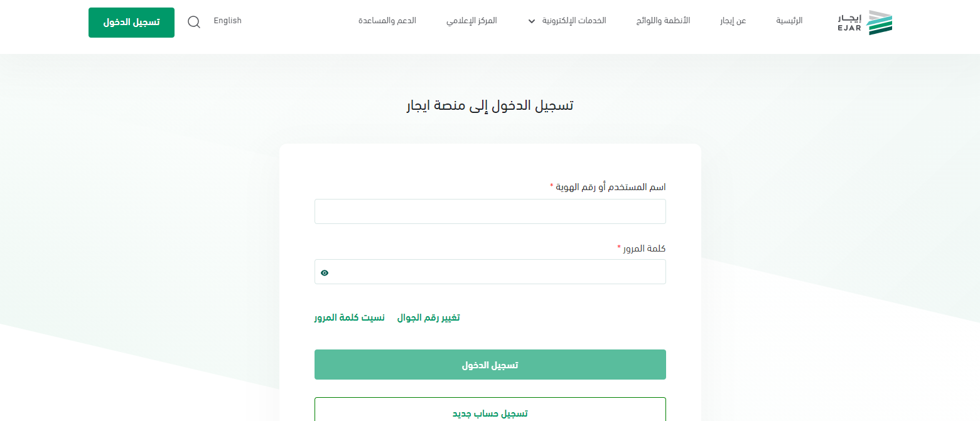Click the كلمة المرور field label
Screen dimensions: 980x421
[644, 248]
